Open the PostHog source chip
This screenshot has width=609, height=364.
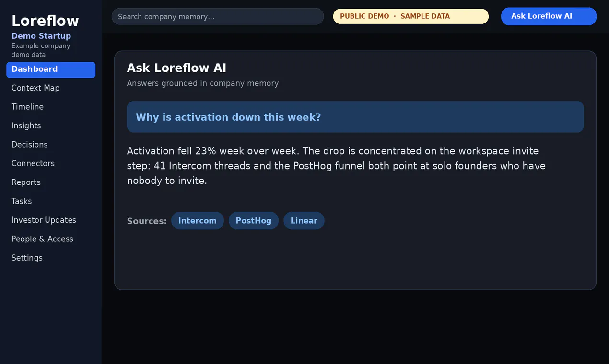point(254,221)
